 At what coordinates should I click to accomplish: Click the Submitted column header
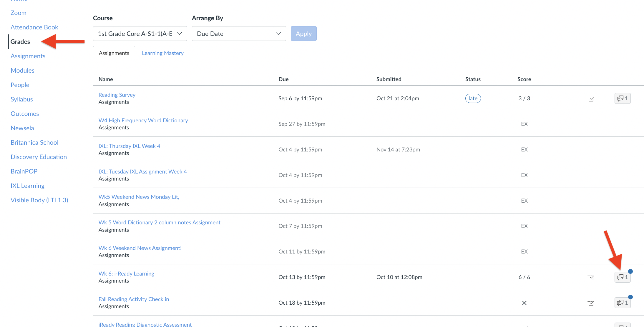(389, 79)
